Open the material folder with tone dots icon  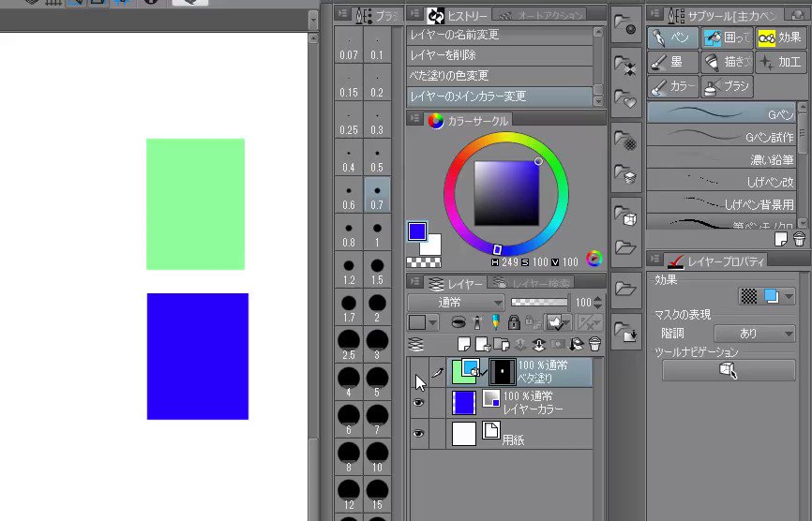[625, 140]
